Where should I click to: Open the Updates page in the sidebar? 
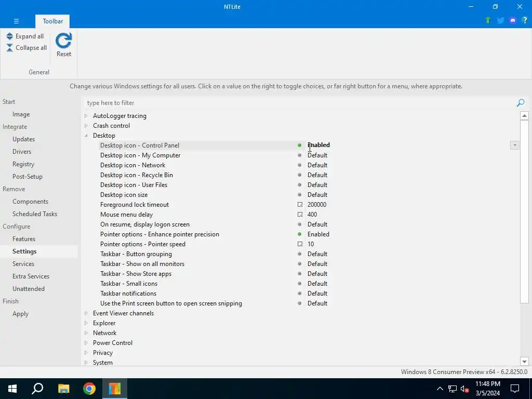point(23,139)
